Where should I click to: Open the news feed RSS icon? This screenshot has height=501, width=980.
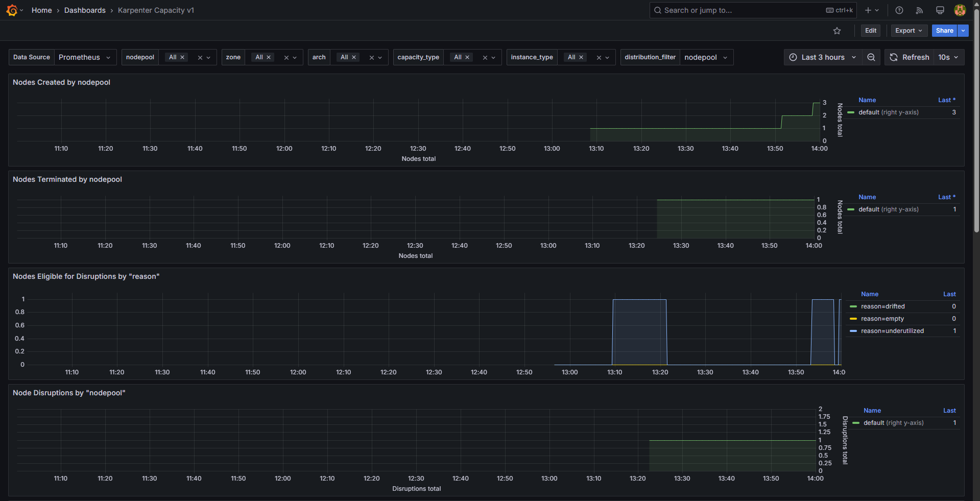click(919, 10)
